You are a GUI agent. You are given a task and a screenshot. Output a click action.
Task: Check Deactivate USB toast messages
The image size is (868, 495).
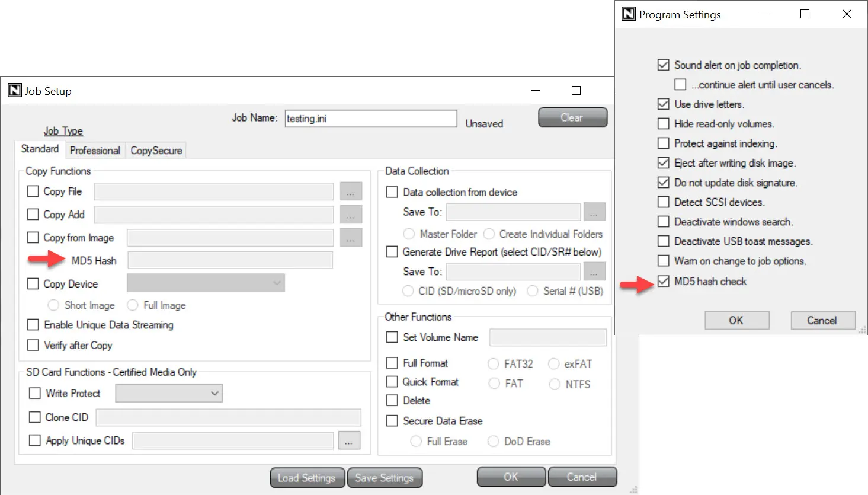tap(664, 241)
